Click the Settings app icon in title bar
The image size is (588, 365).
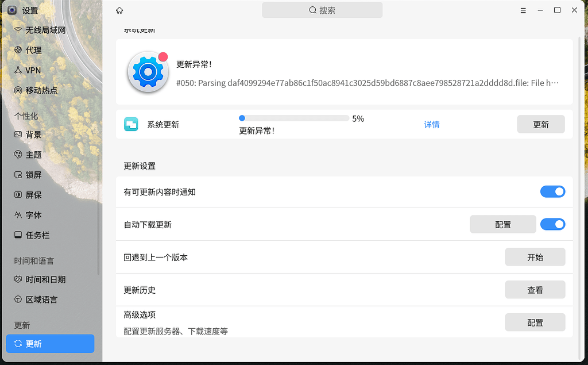point(12,10)
